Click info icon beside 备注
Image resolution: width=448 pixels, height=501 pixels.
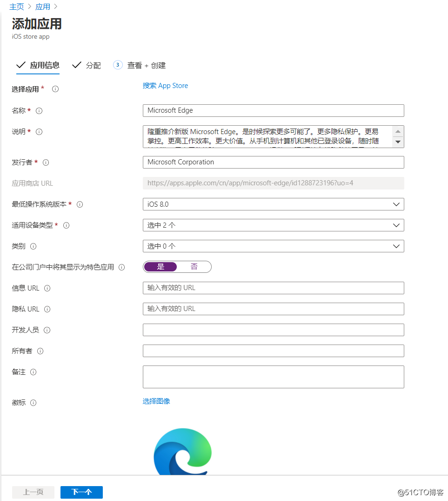33,372
